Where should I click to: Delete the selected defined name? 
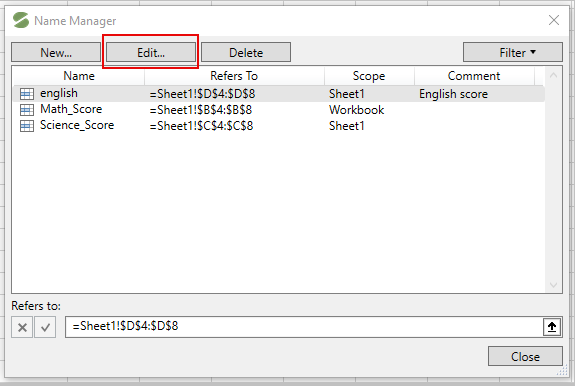pos(246,52)
